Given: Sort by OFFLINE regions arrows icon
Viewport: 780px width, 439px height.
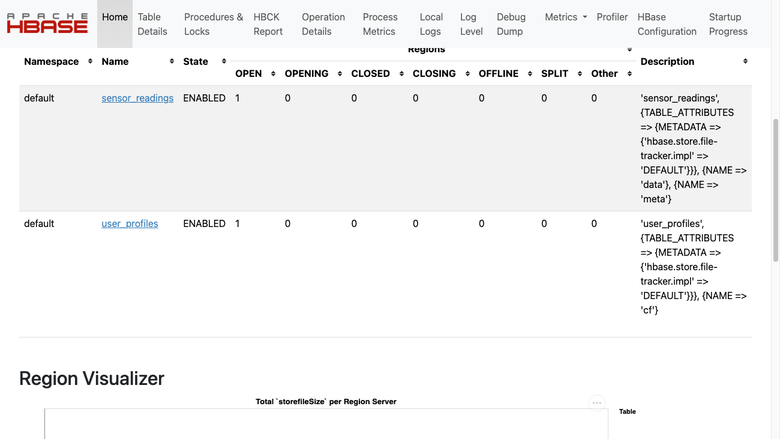Looking at the screenshot, I should [x=530, y=74].
